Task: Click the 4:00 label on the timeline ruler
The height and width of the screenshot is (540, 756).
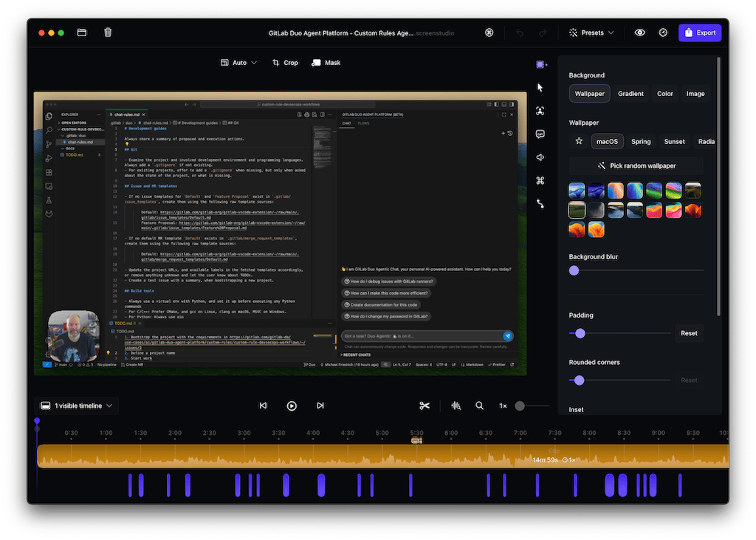Action: click(x=313, y=433)
